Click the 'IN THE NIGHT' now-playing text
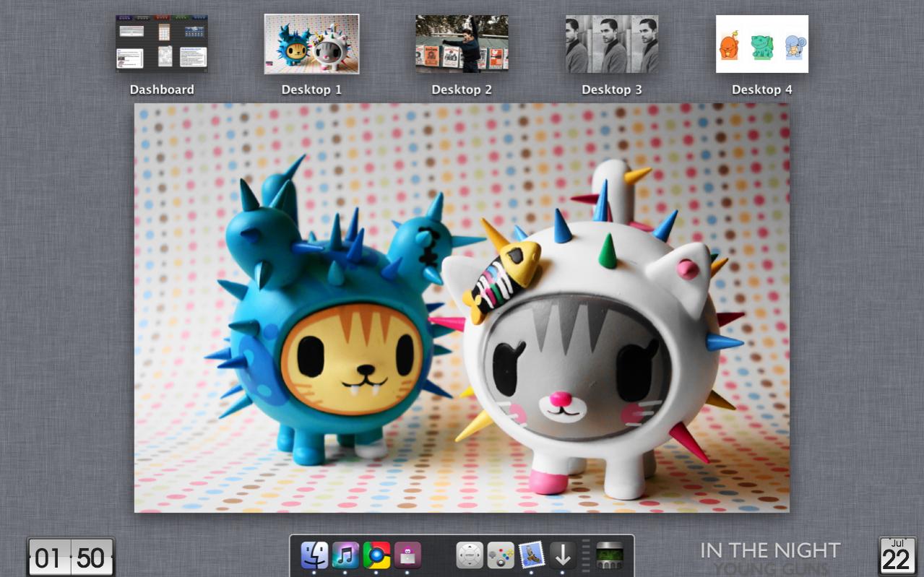 coord(770,550)
